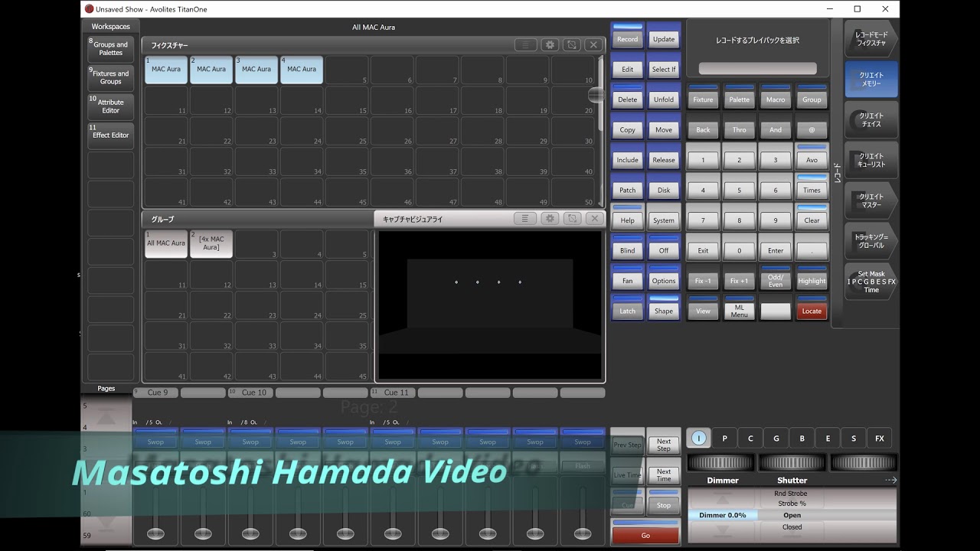Image resolution: width=980 pixels, height=551 pixels.
Task: Select fixture tile 4 MAC Aura
Action: [302, 70]
